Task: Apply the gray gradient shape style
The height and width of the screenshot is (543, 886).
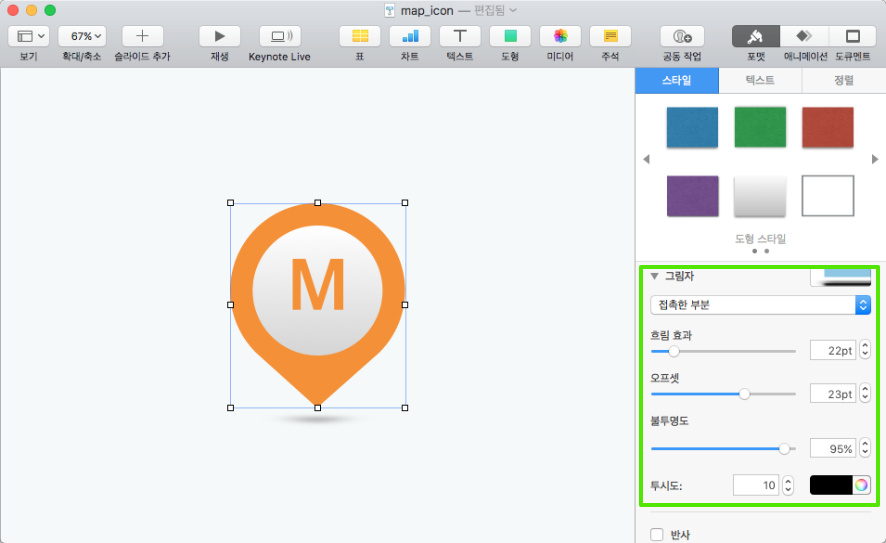Action: pyautogui.click(x=760, y=196)
